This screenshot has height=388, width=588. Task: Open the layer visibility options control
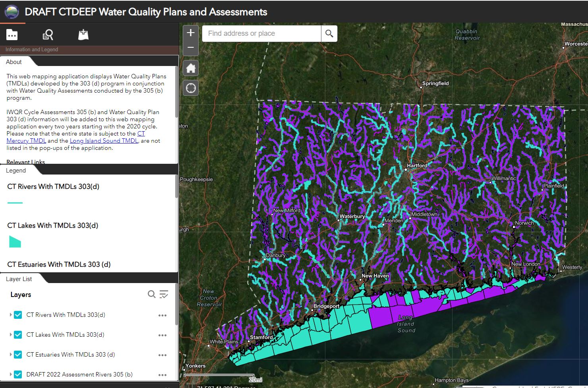(x=163, y=294)
